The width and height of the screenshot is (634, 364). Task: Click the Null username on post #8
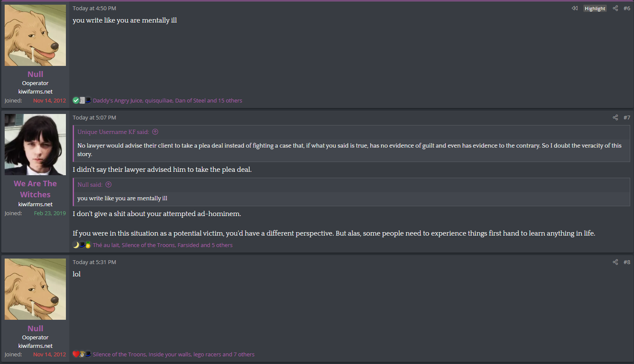[35, 328]
